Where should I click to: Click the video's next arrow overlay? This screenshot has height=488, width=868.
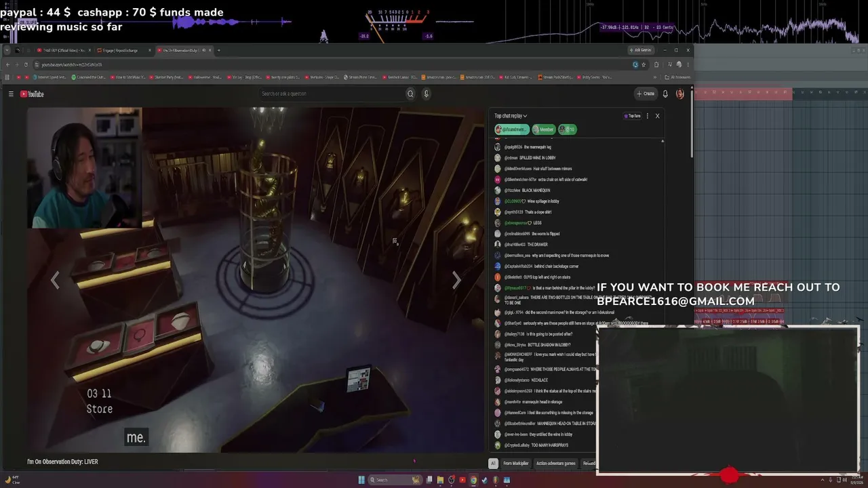(456, 280)
